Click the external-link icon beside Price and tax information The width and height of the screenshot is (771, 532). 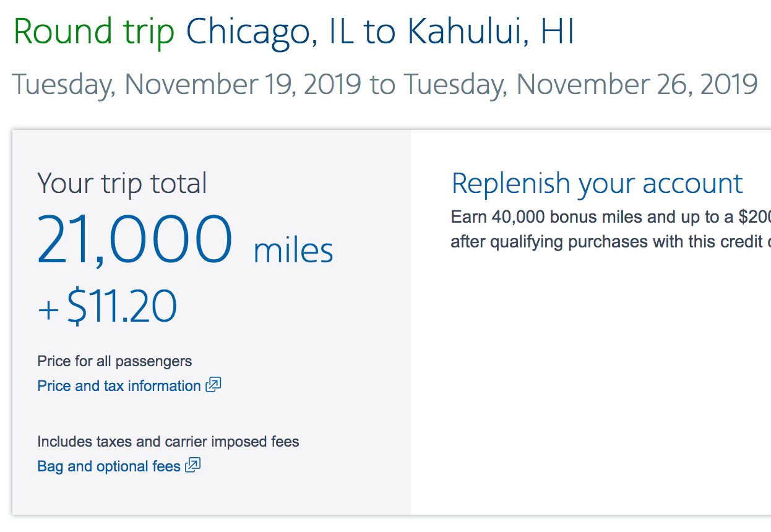(x=213, y=385)
